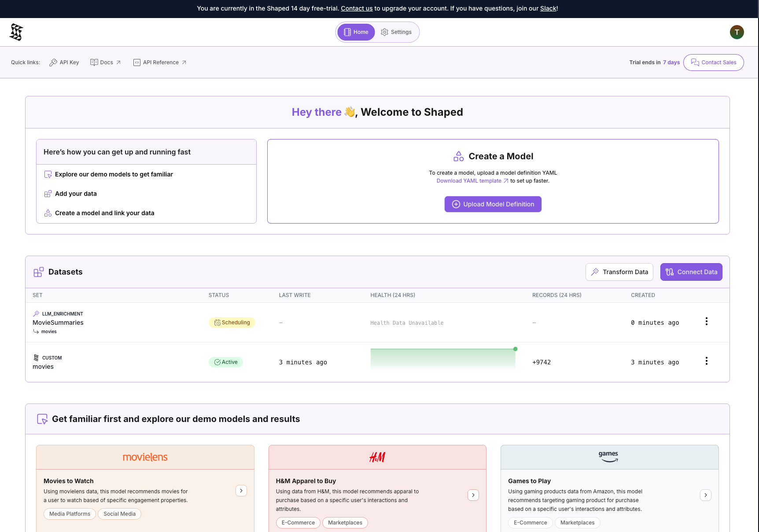This screenshot has width=759, height=532.
Task: Open Docs quick link
Action: click(x=106, y=62)
